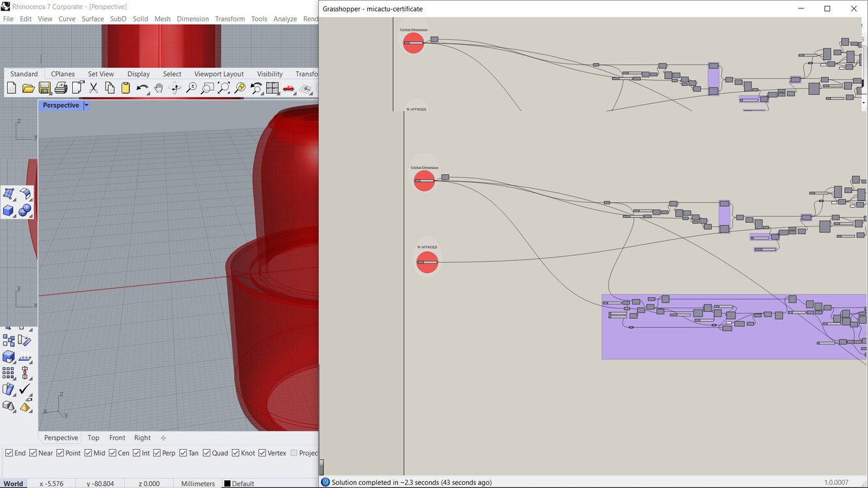Click the Zoom extents icon
Image resolution: width=868 pixels, height=488 pixels.
coord(223,88)
